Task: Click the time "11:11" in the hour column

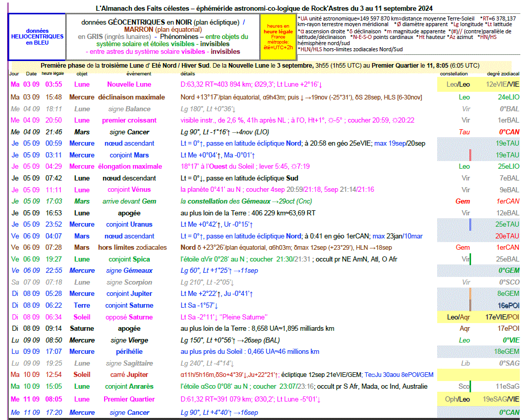Action: [x=54, y=190]
